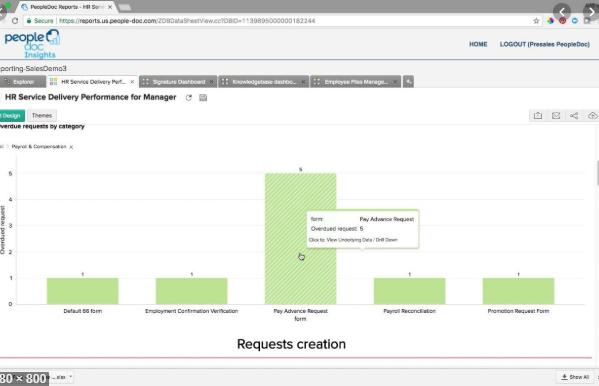Switch to the Knowledgebase dashboard tab
The image size is (599, 386).
tap(264, 82)
